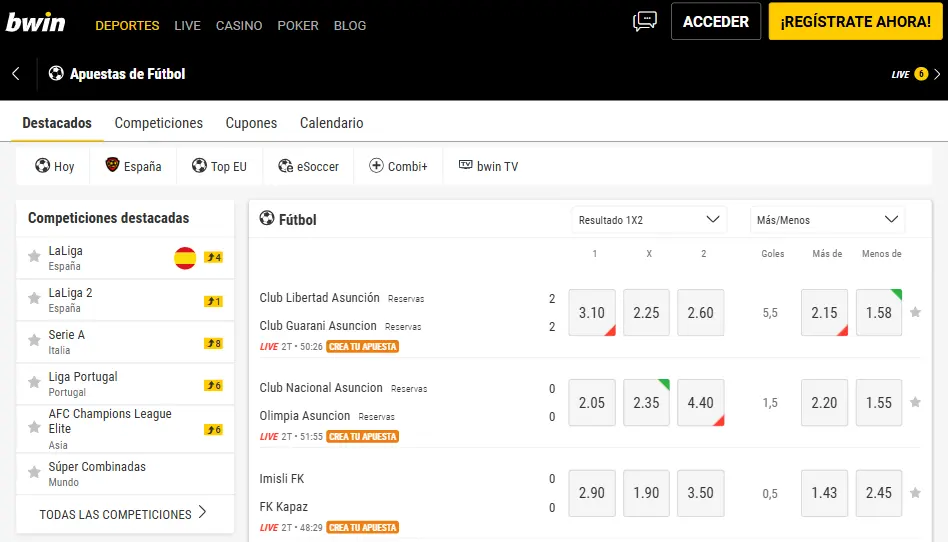Bet on draw at 2.25
The height and width of the screenshot is (542, 948).
pos(646,312)
